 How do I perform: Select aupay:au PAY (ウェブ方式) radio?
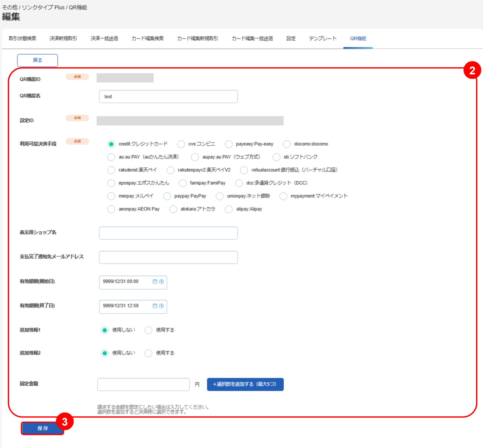(195, 157)
